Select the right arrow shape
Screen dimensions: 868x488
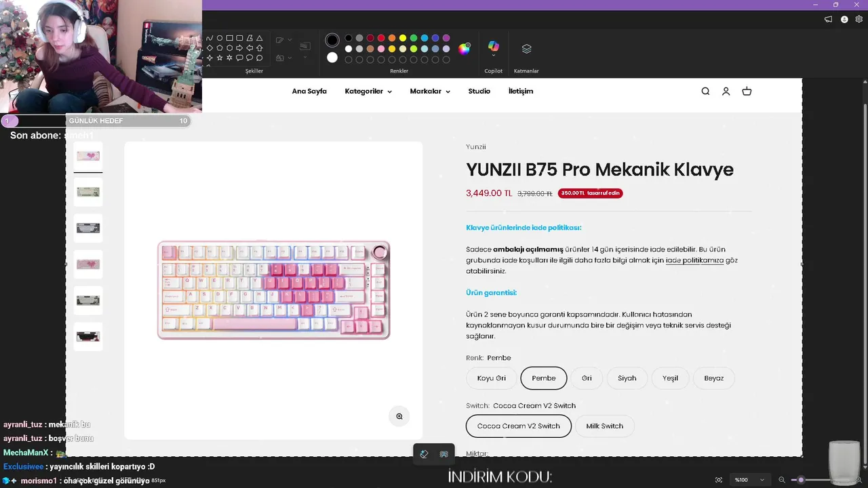239,48
